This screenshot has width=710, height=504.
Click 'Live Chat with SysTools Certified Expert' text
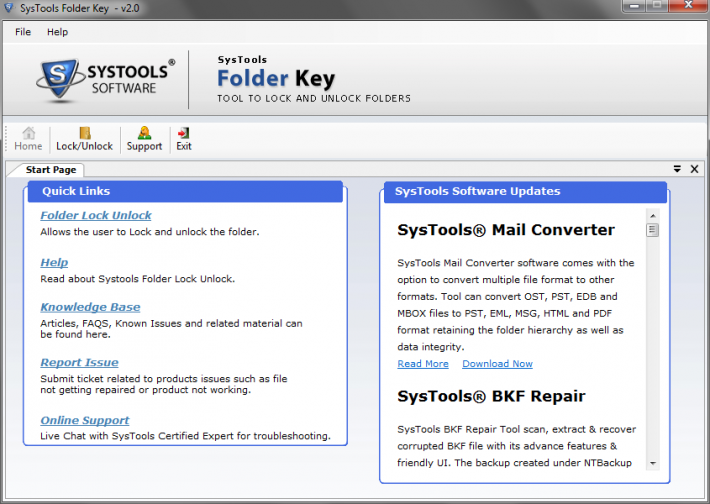click(185, 436)
